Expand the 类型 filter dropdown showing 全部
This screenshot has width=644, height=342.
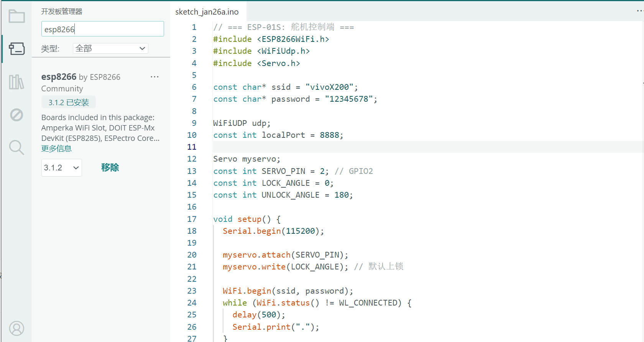(110, 48)
